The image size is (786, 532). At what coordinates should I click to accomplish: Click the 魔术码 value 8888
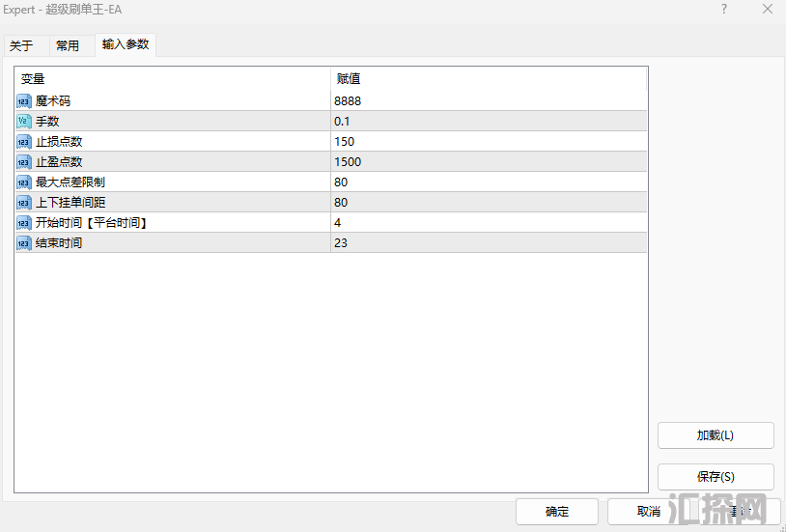point(348,100)
